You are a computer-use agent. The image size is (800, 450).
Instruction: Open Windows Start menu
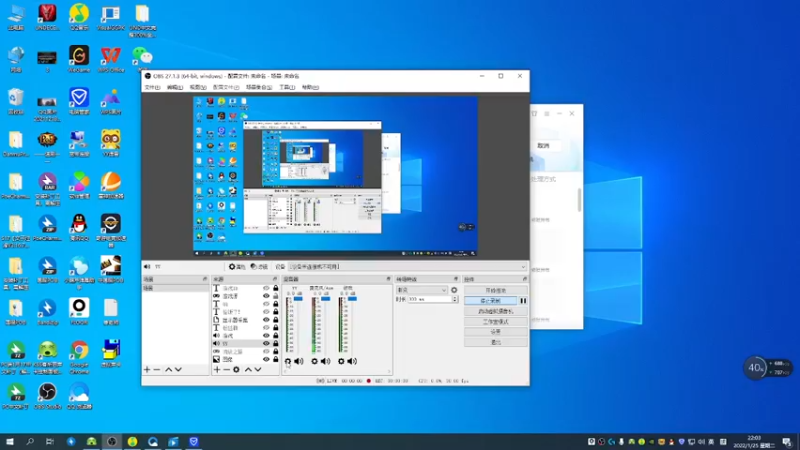coord(9,442)
